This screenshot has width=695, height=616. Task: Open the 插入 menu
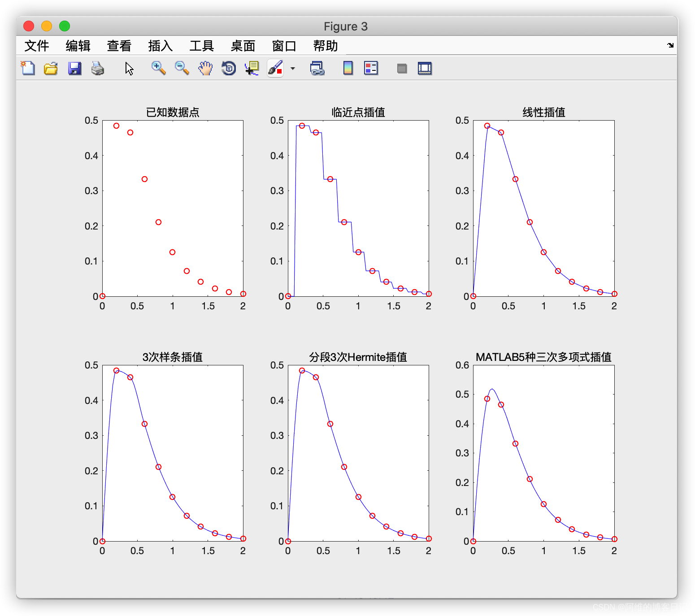point(161,46)
